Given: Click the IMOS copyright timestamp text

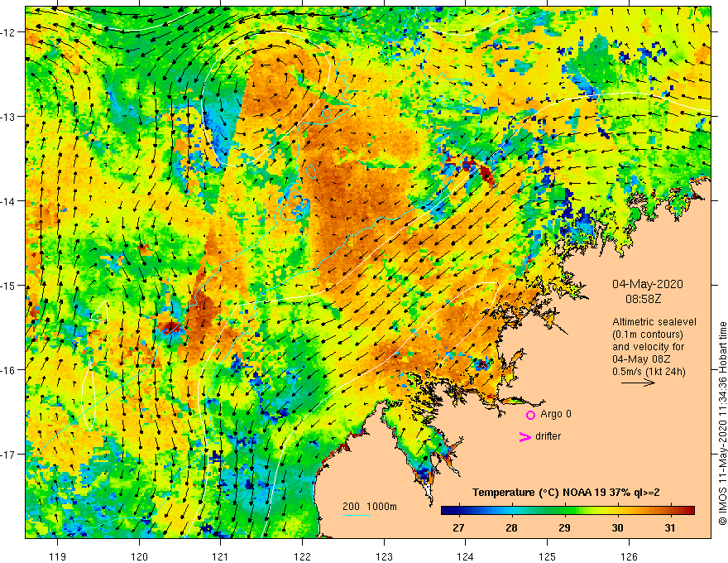Looking at the screenshot, I should (x=722, y=424).
